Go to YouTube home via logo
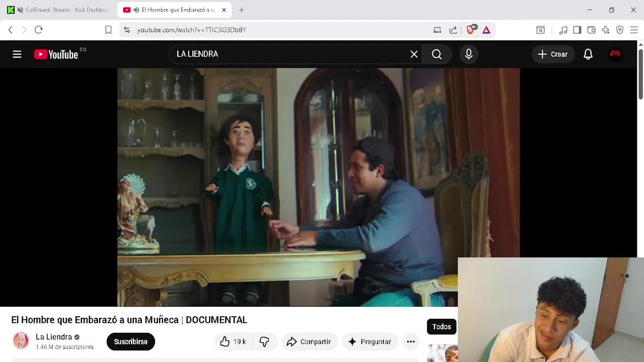The width and height of the screenshot is (644, 362). 56,54
